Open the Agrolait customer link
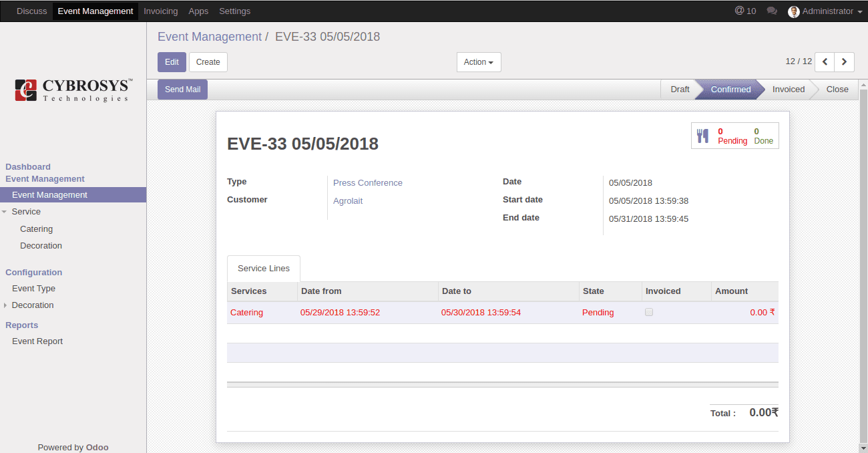This screenshot has height=453, width=868. (348, 201)
